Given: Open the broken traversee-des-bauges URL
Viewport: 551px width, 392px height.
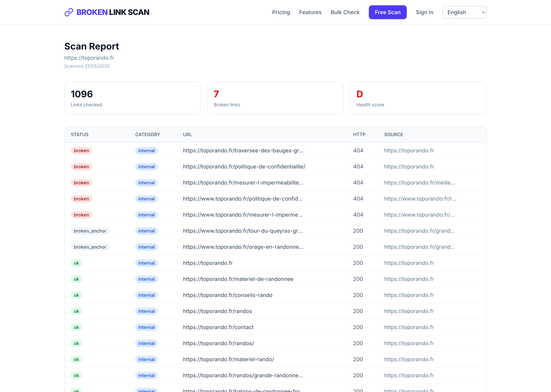Looking at the screenshot, I should pos(243,151).
